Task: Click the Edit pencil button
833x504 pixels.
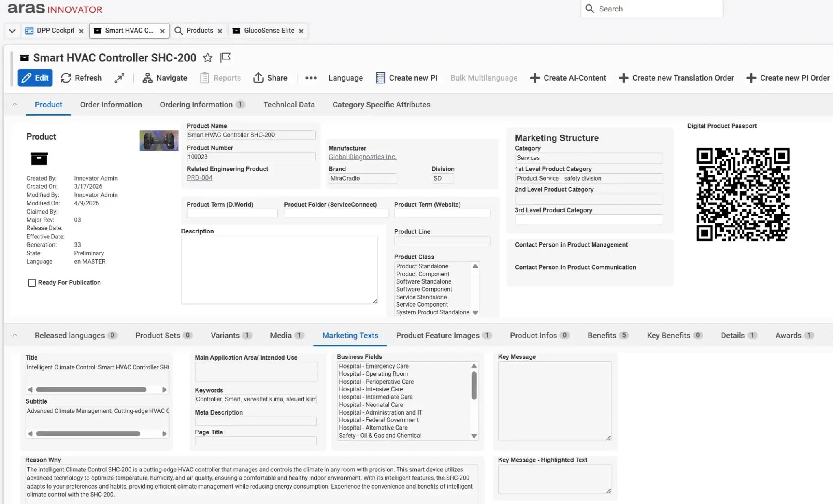Action: coord(35,78)
